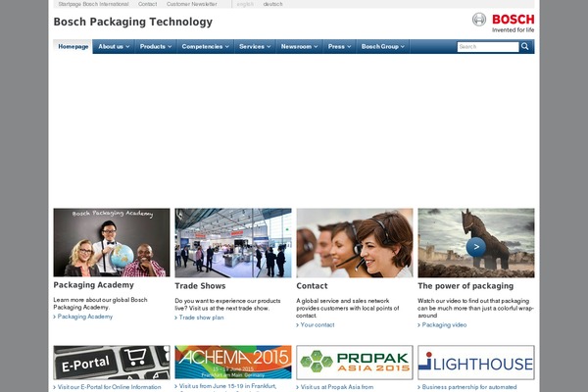Open the Lighthouse banner

(476, 363)
